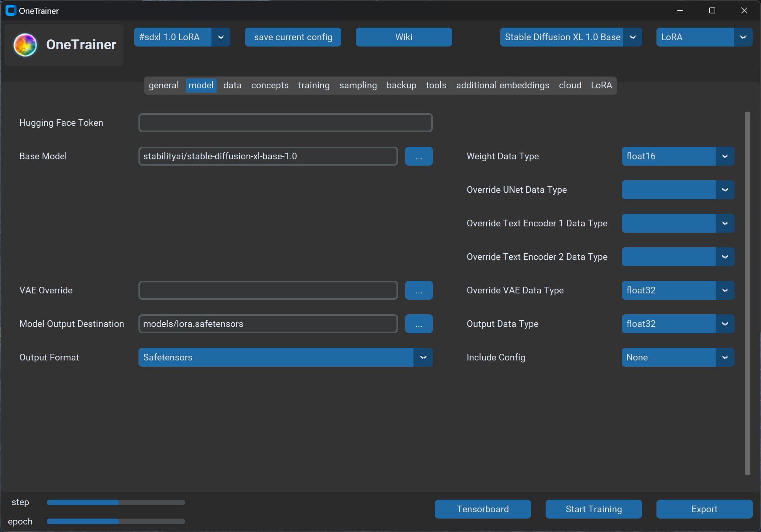This screenshot has height=532, width=761.
Task: Click the Hugging Face Token input field
Action: [285, 123]
